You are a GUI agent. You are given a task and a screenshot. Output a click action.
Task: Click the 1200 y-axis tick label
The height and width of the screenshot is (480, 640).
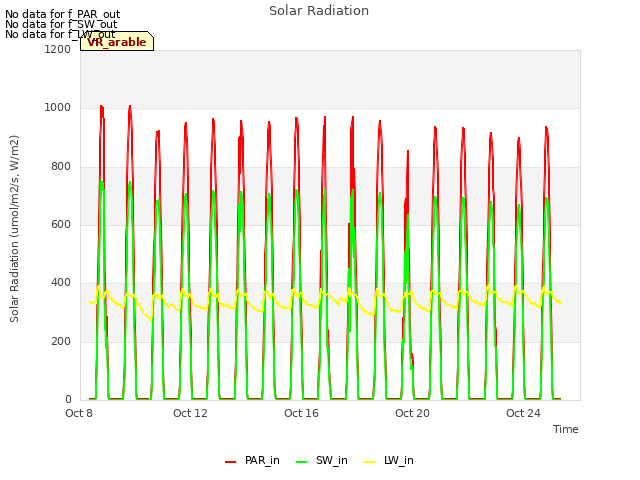tap(58, 49)
